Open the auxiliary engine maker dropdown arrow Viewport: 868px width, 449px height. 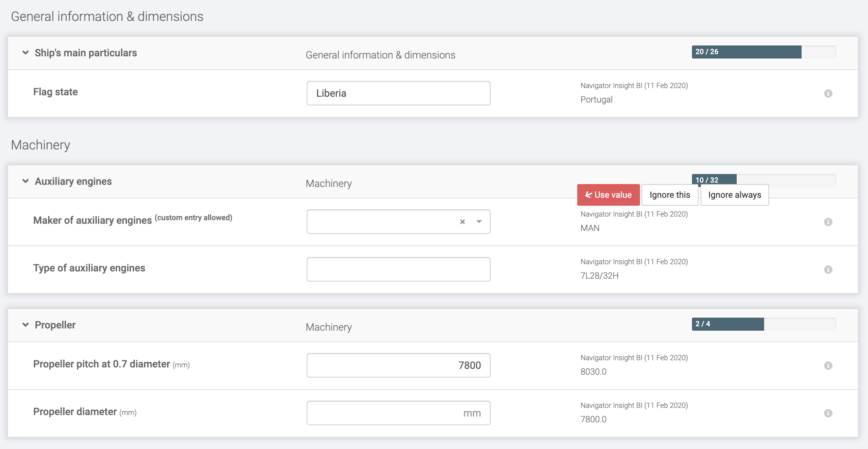479,222
